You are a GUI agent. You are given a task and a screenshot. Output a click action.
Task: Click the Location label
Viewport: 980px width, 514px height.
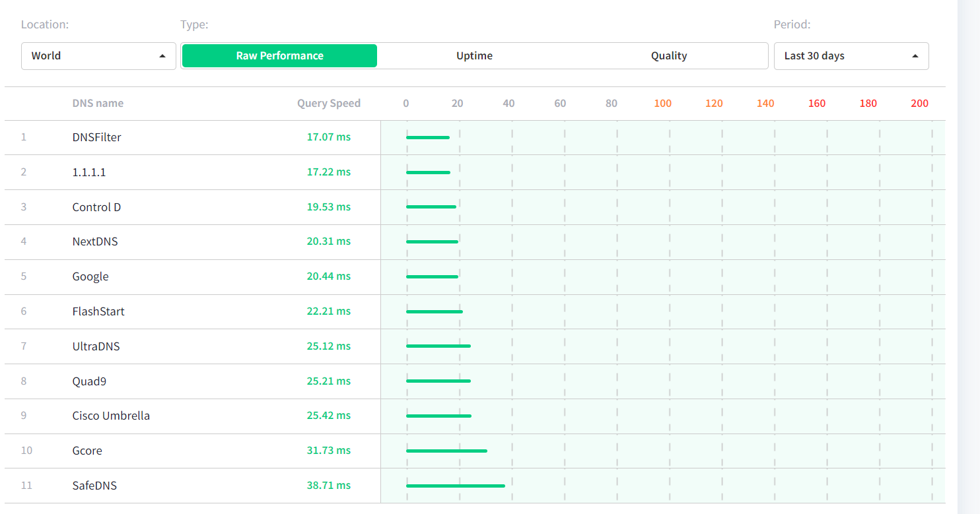45,24
